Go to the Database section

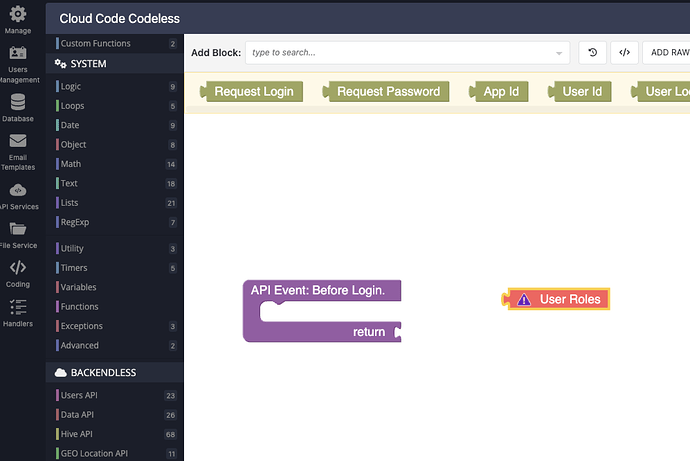[18, 102]
